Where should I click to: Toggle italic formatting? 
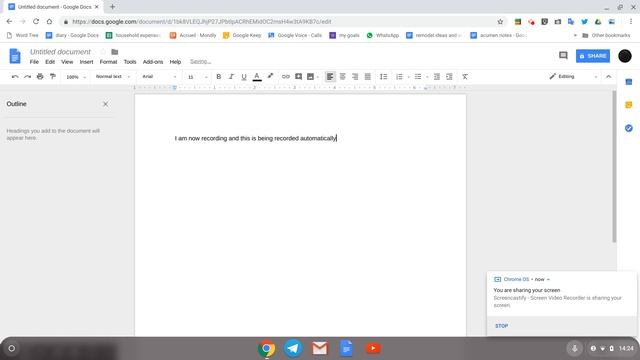(231, 77)
